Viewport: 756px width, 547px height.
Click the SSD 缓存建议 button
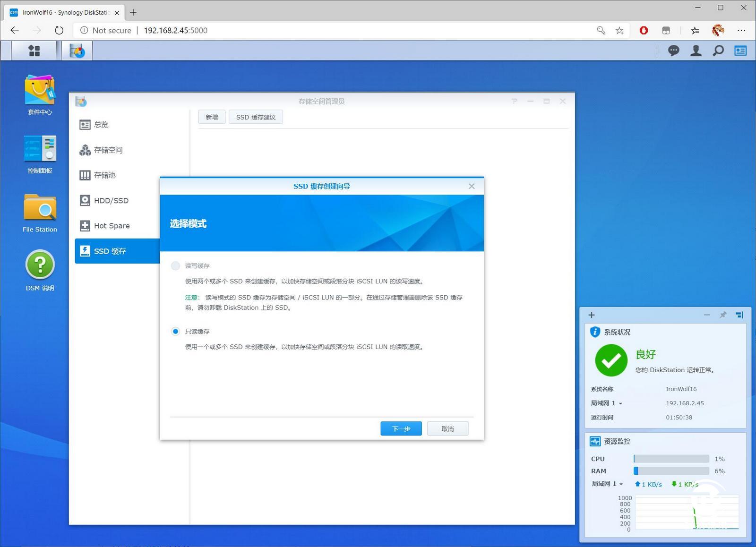pyautogui.click(x=256, y=117)
